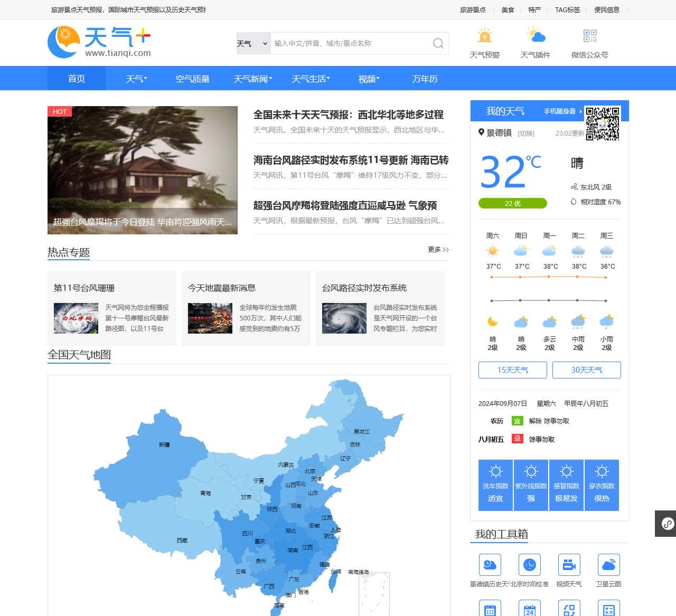The image size is (676, 616).
Task: Click the 小雨 night weather icon
Action: click(x=607, y=321)
